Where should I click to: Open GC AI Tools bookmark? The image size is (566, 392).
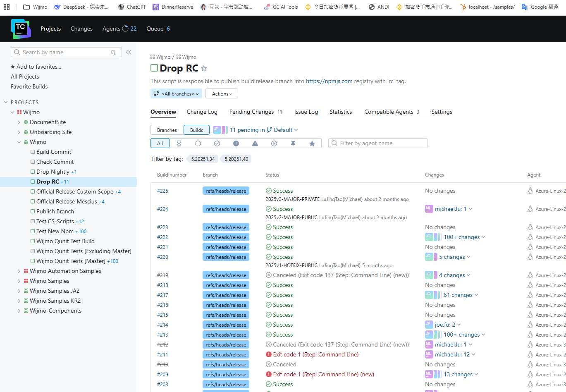[281, 7]
